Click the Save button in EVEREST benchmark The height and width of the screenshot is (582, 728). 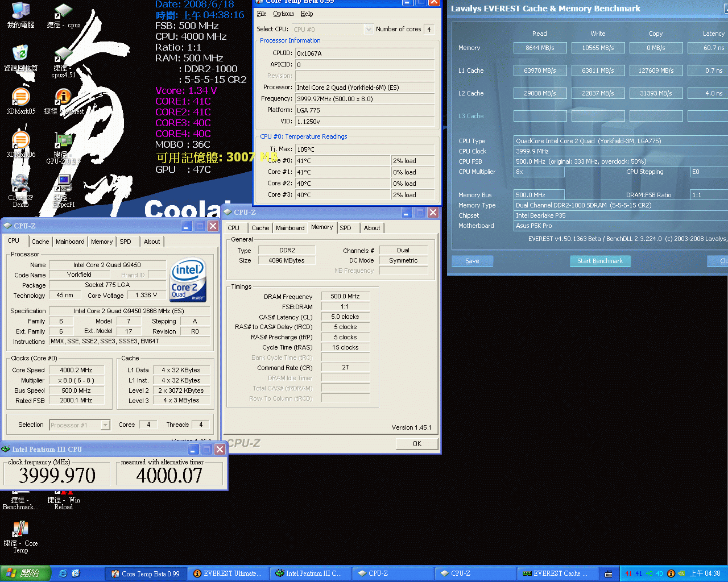pos(472,261)
